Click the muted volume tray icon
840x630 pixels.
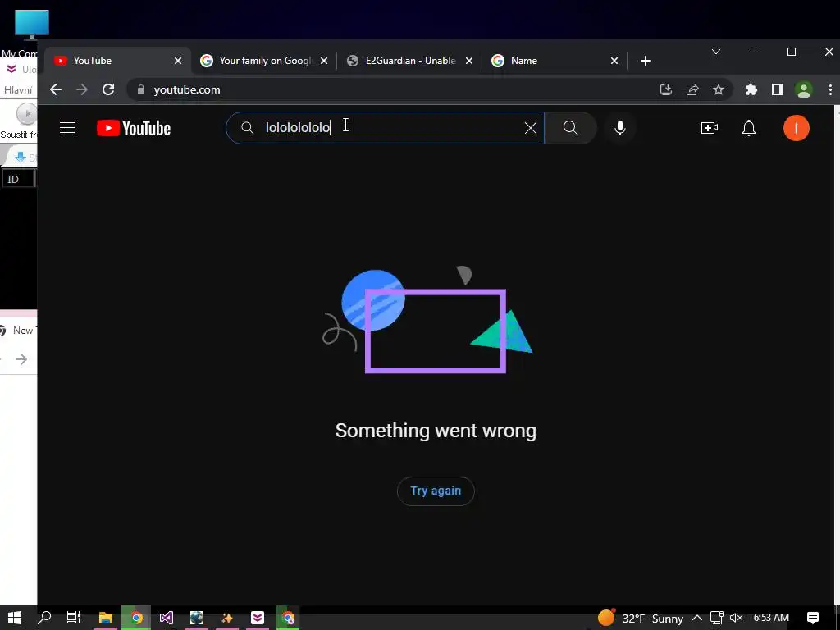pos(736,618)
